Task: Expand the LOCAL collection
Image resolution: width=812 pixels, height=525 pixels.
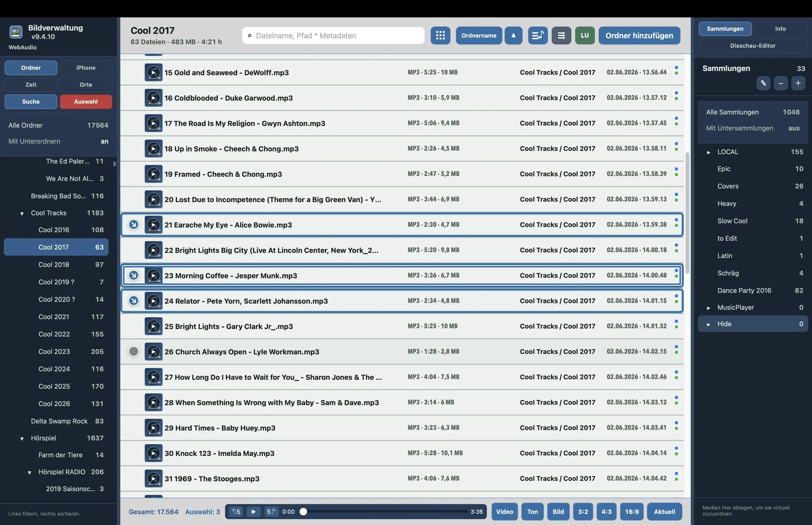Action: (708, 152)
